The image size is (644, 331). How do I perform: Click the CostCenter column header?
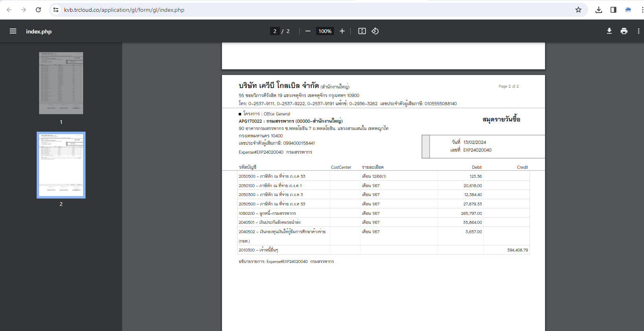point(341,167)
